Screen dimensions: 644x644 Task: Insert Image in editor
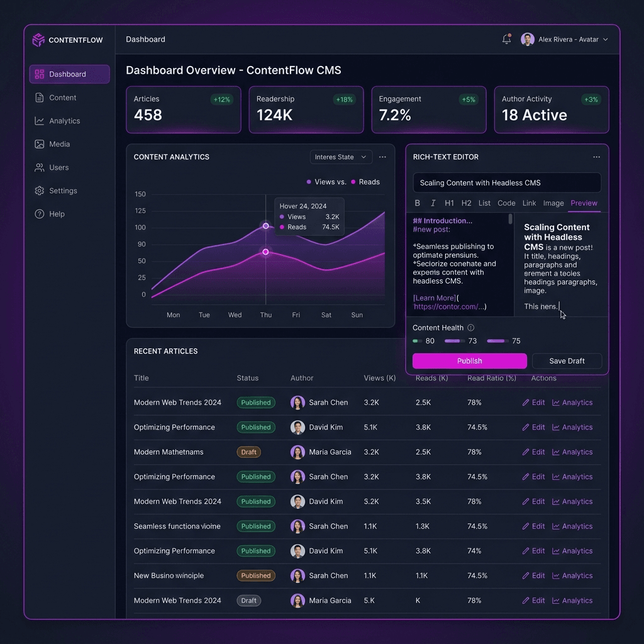coord(553,203)
